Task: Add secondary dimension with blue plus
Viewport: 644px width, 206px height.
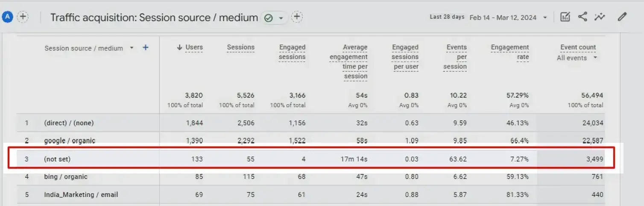Action: tap(145, 48)
